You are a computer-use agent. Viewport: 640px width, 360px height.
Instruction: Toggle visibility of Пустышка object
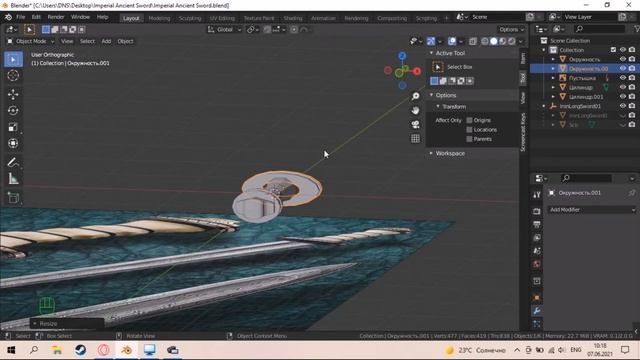[x=622, y=78]
